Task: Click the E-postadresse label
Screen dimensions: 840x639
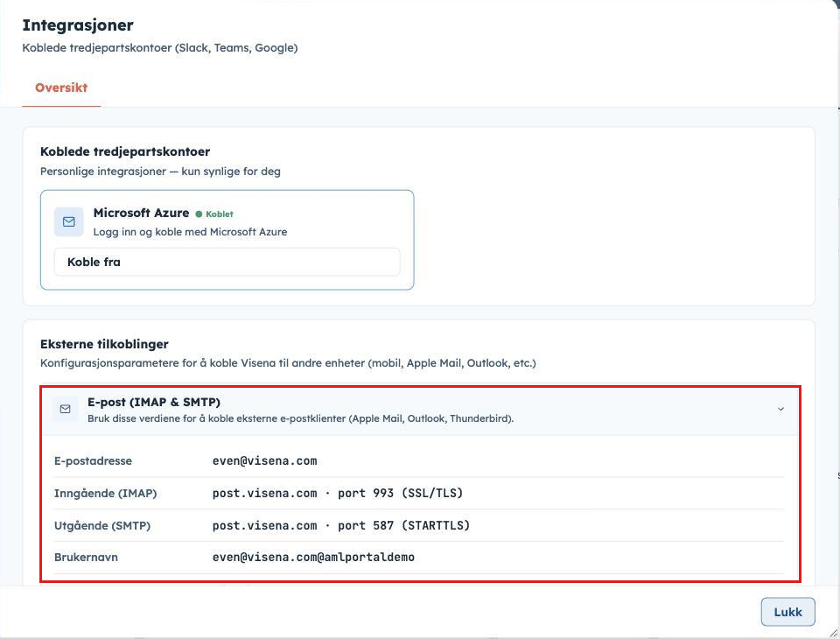Action: pos(94,461)
